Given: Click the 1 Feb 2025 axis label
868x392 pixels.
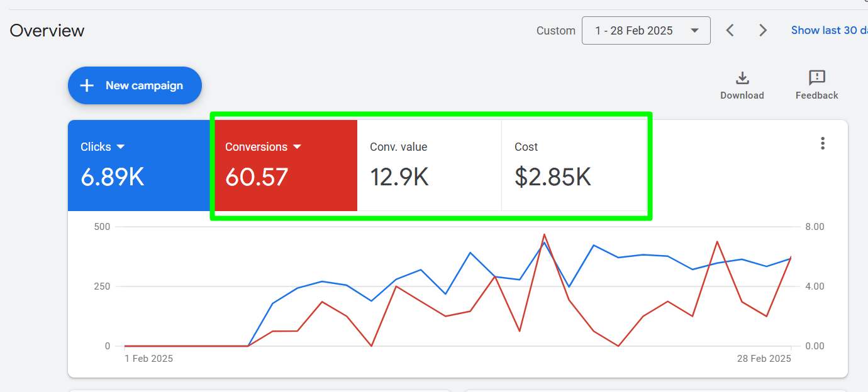Looking at the screenshot, I should tap(148, 359).
